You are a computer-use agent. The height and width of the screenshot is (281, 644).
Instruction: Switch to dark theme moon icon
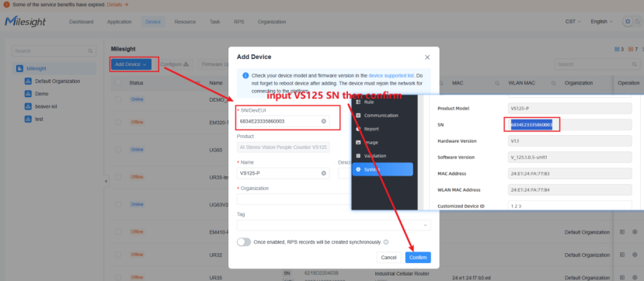tap(638, 22)
